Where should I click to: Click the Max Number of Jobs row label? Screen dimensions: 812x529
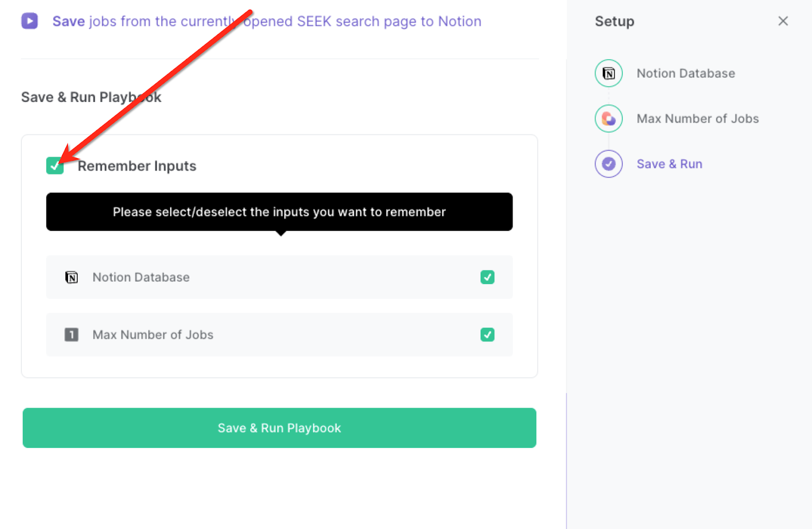coord(153,335)
